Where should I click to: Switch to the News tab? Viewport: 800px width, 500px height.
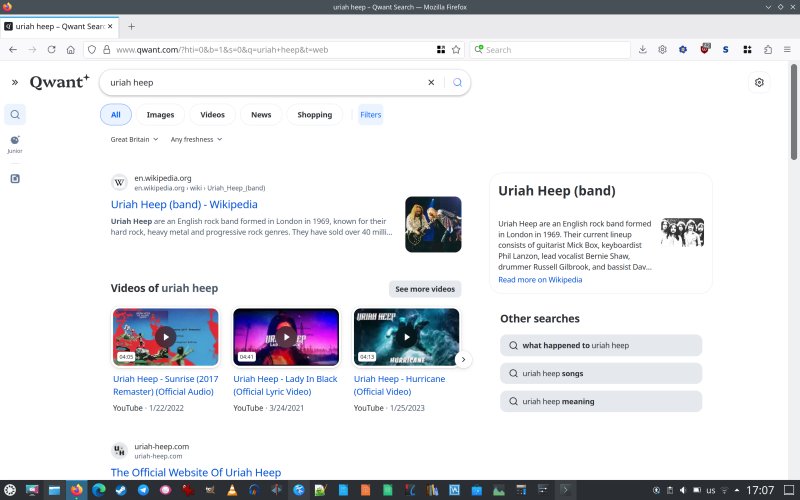[x=261, y=115]
